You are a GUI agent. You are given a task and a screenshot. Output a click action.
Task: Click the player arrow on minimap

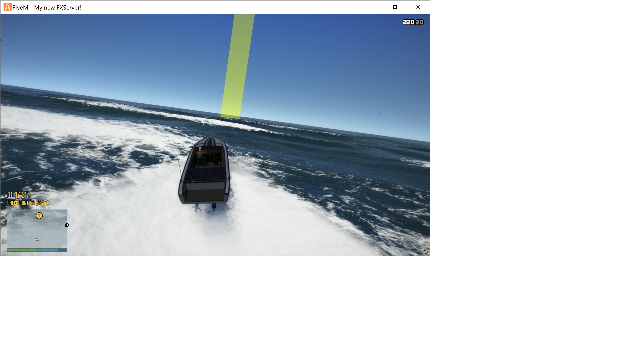(37, 239)
